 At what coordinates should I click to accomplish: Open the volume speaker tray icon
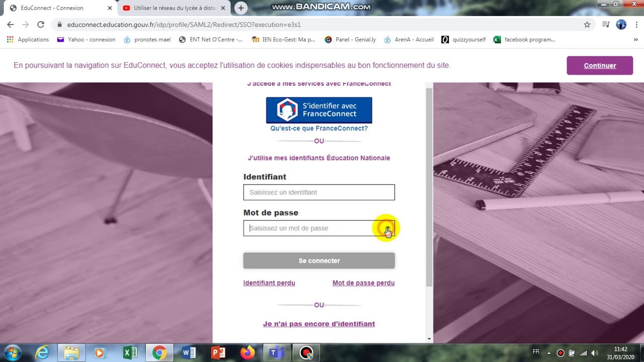click(594, 353)
